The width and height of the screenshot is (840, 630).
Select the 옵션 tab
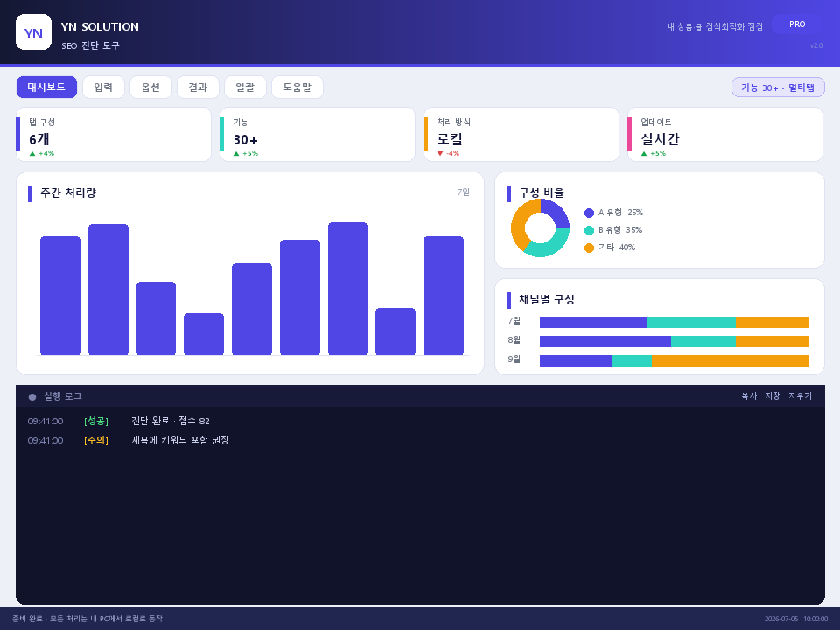(x=150, y=87)
